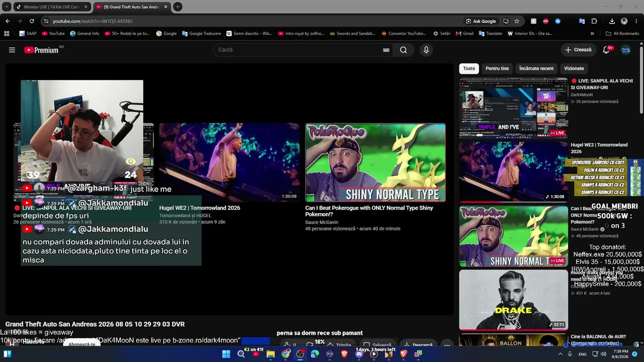Viewport: 644px width, 362px height.
Task: Go back with the browser back arrow
Action: (x=8, y=21)
